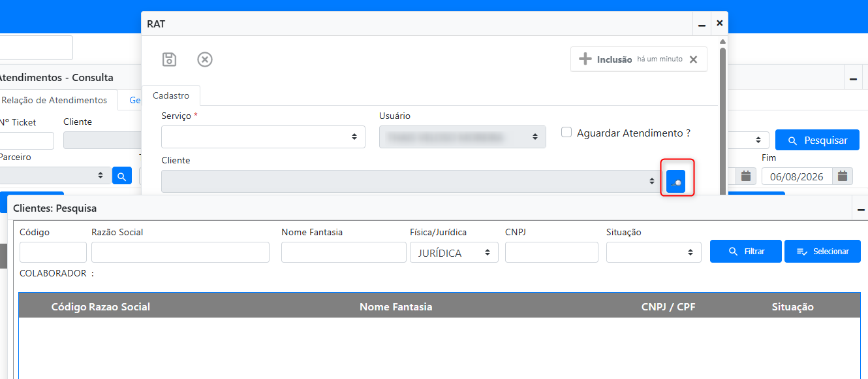This screenshot has height=379, width=868.
Task: Close the RAT window
Action: [719, 23]
